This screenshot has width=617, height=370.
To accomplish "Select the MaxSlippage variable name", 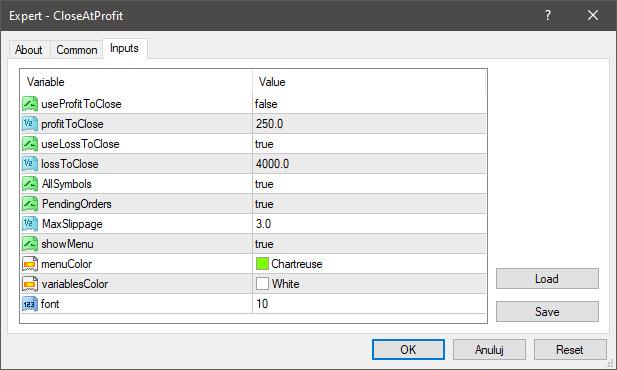I will tap(72, 224).
